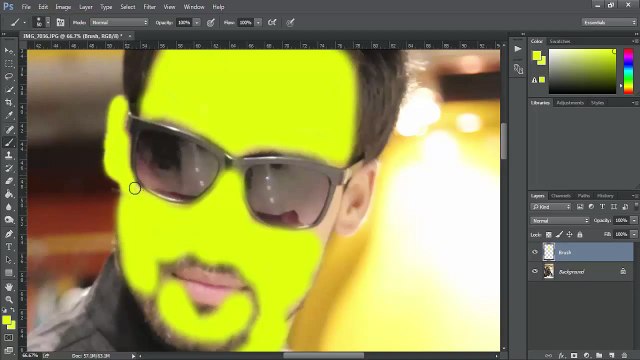Select the Spot Healing Brush tool

9,130
